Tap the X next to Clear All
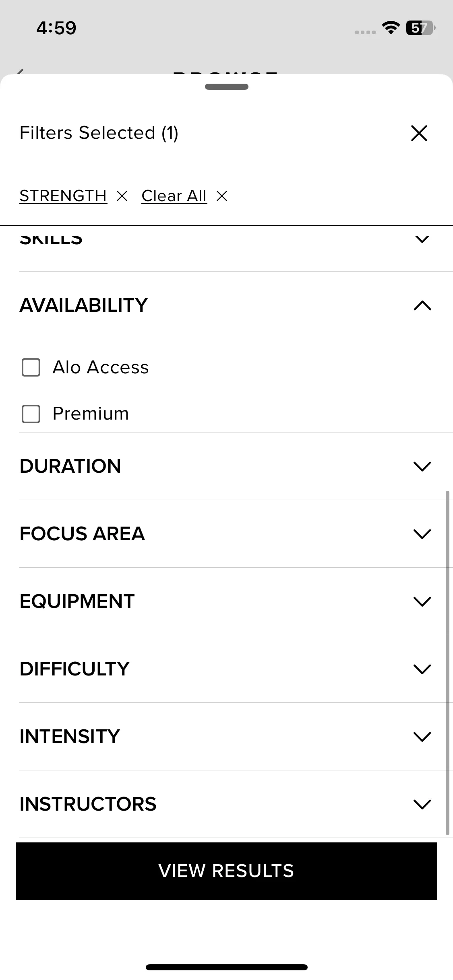Image resolution: width=453 pixels, height=980 pixels. coord(222,196)
